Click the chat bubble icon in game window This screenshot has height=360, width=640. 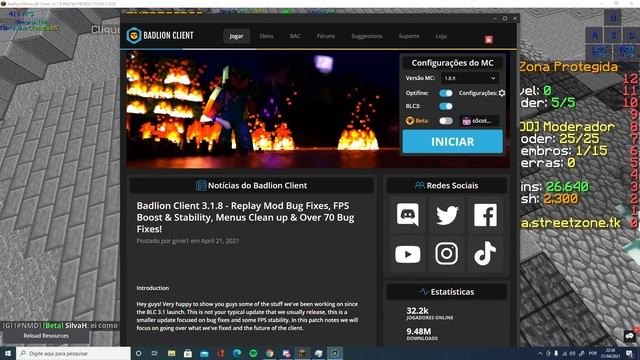coord(629,336)
